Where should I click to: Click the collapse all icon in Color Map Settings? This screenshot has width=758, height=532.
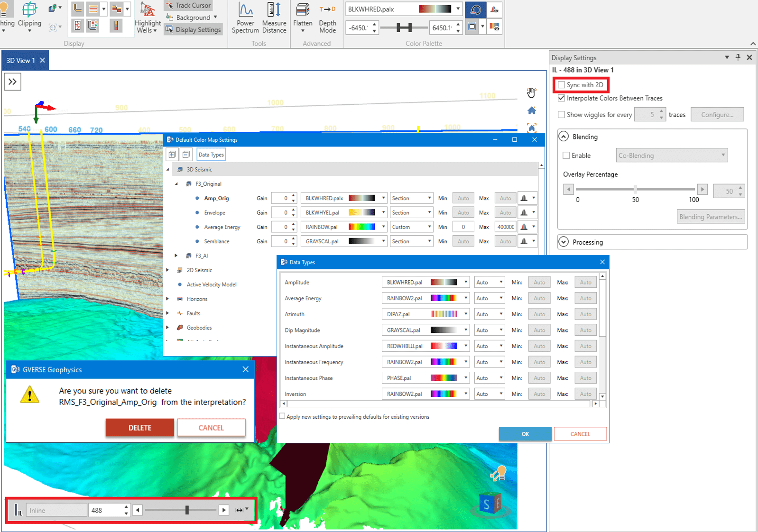coord(186,155)
